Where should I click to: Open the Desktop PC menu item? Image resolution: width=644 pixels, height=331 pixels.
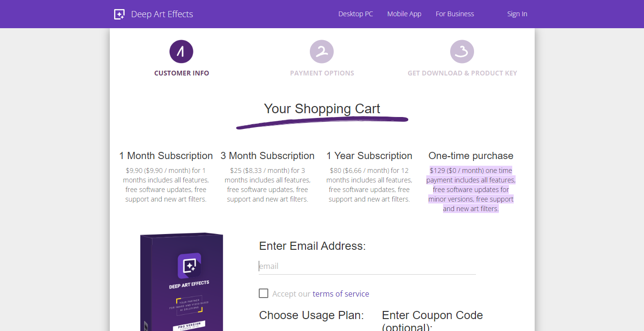[x=356, y=14]
